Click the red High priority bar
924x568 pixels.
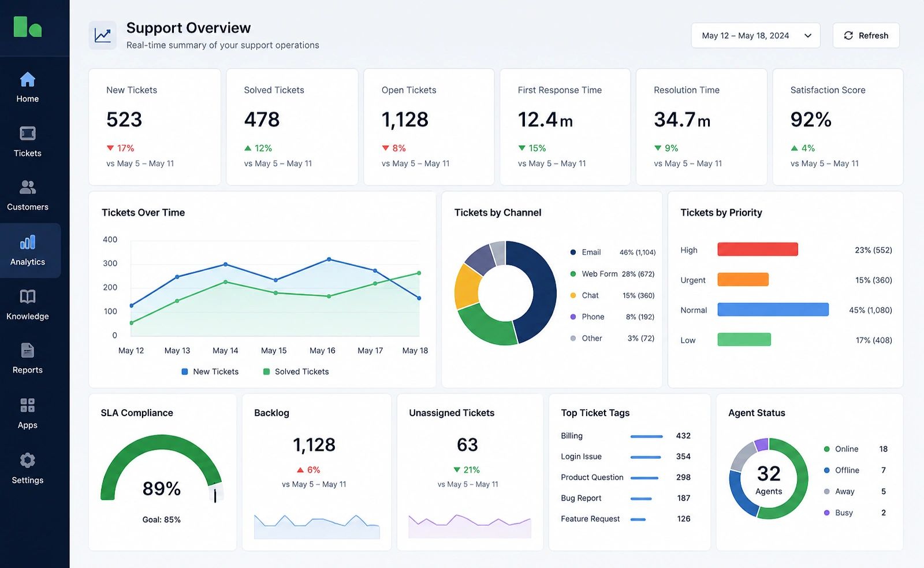coord(758,249)
